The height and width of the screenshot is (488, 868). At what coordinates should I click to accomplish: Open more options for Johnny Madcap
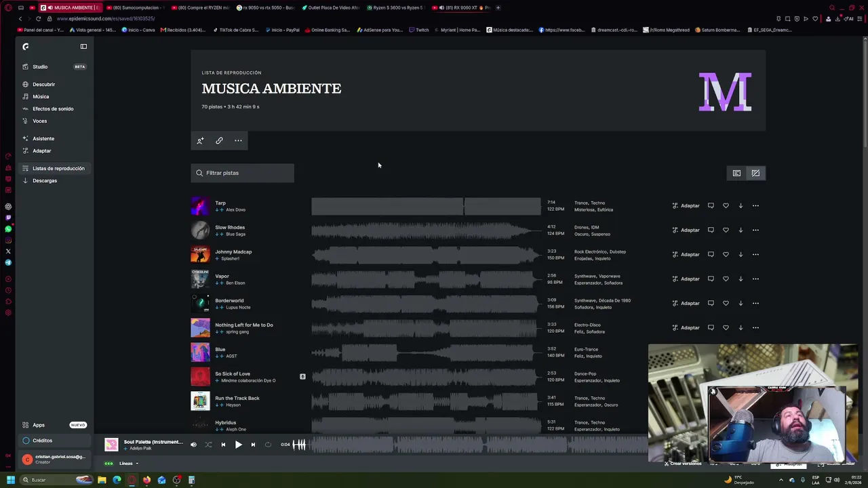(x=755, y=254)
